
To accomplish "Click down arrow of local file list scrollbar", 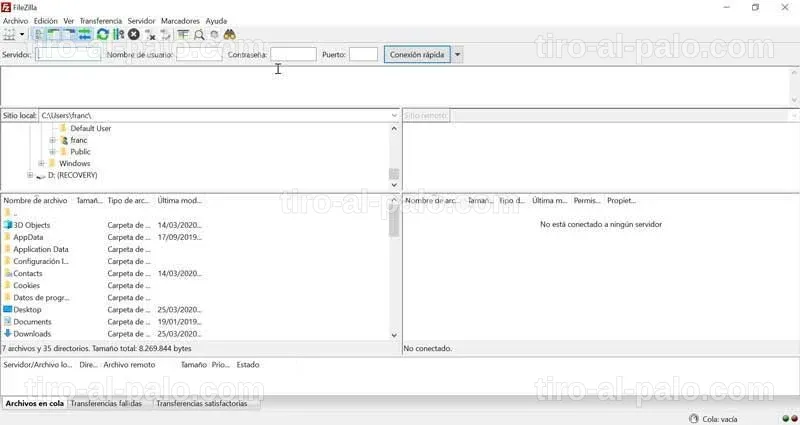I will tap(394, 335).
